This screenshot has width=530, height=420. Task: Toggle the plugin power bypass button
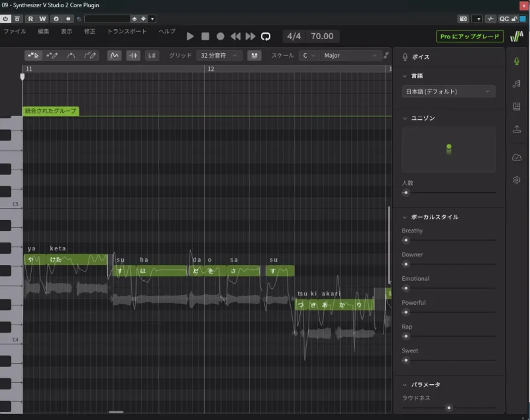5,19
